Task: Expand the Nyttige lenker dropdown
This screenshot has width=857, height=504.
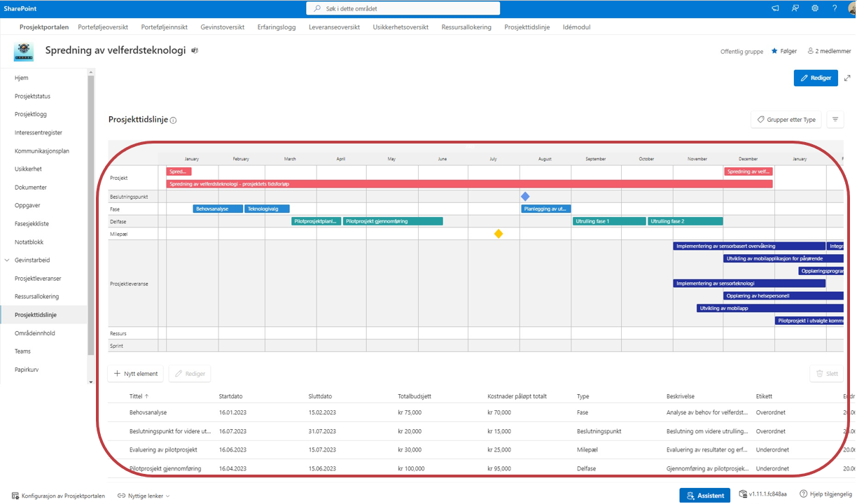Action: [x=144, y=496]
